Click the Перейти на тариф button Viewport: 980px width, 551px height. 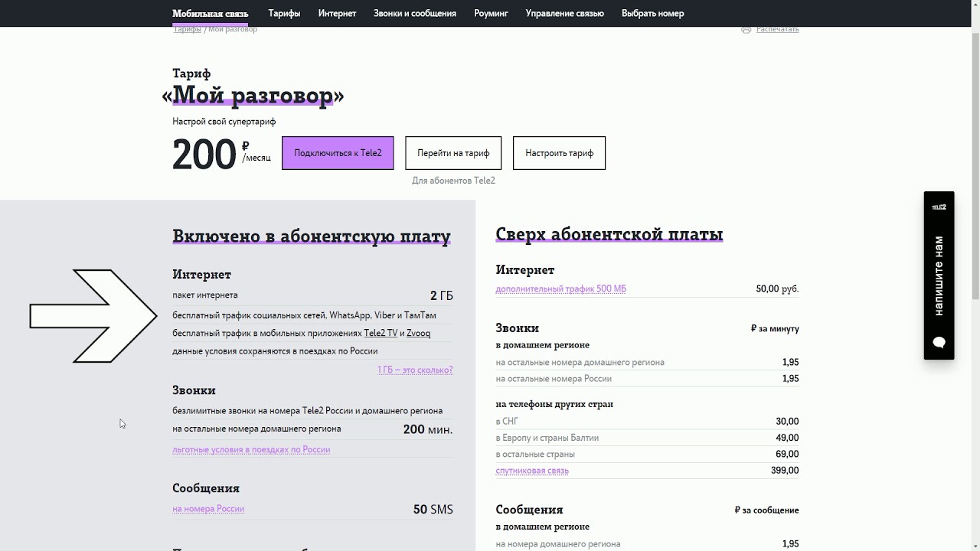click(x=453, y=153)
